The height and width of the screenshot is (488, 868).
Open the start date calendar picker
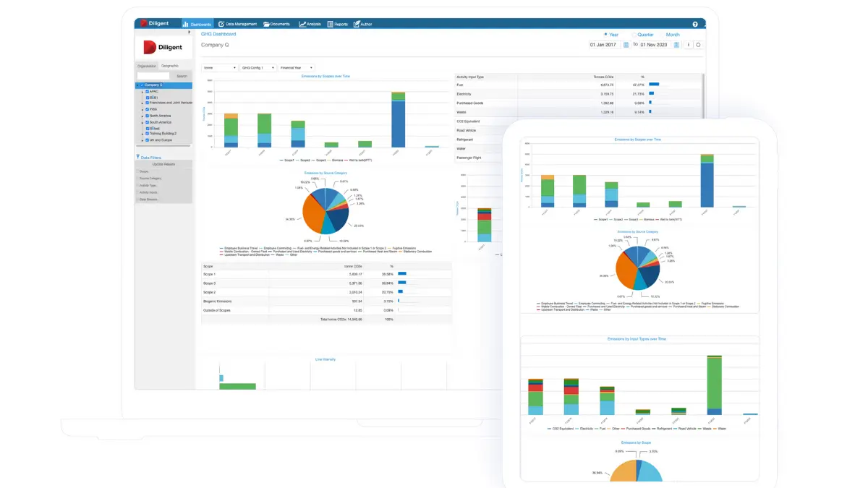pyautogui.click(x=626, y=45)
